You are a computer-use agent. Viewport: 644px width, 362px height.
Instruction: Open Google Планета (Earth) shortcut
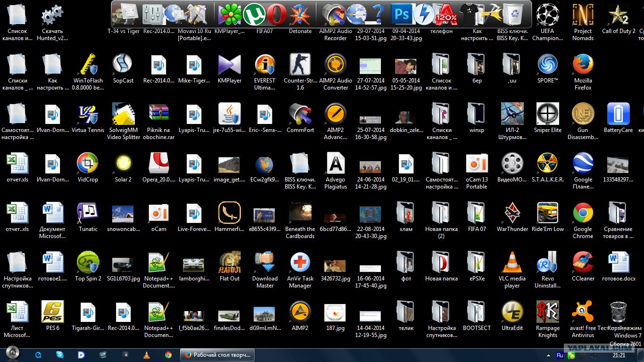pos(583,171)
